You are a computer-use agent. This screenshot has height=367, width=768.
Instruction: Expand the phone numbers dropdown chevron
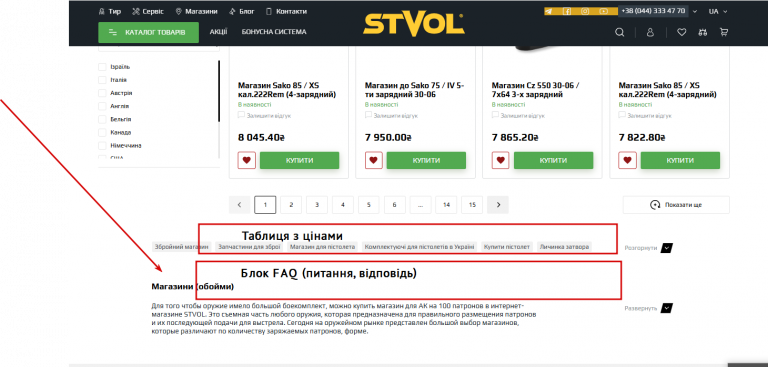[x=695, y=11]
